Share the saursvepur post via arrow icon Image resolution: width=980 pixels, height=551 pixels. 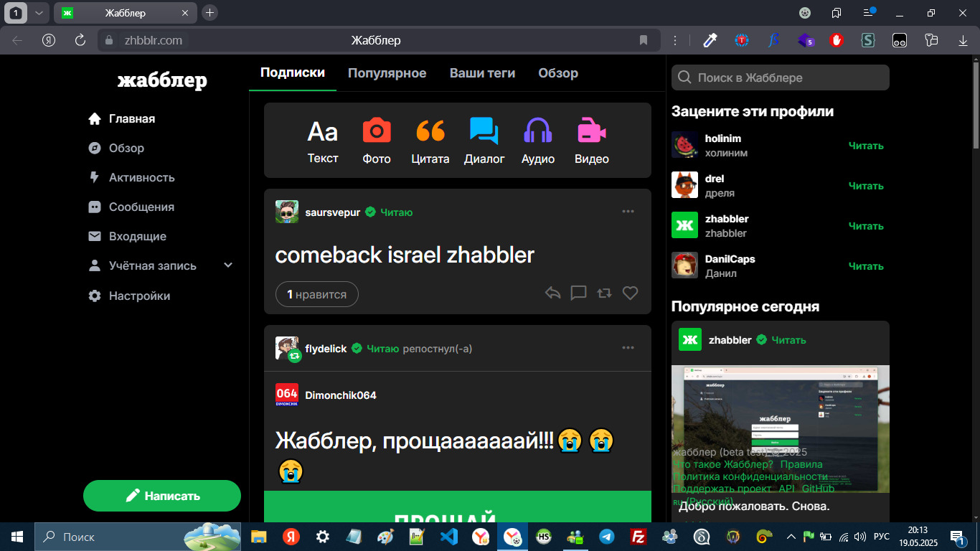click(552, 293)
